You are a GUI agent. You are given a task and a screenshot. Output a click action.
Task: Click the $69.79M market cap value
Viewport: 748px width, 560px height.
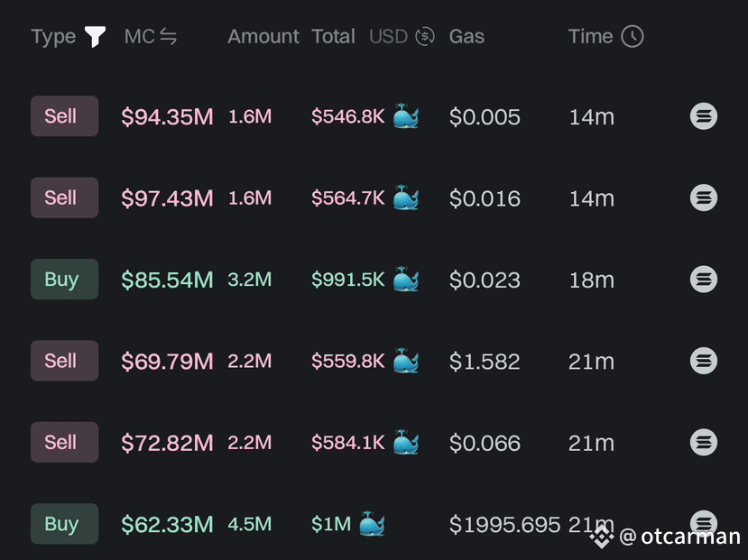pos(168,362)
